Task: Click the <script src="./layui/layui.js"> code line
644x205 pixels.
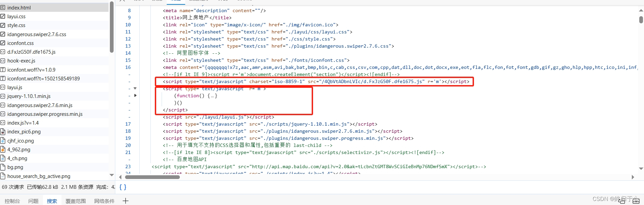Action: pos(218,117)
